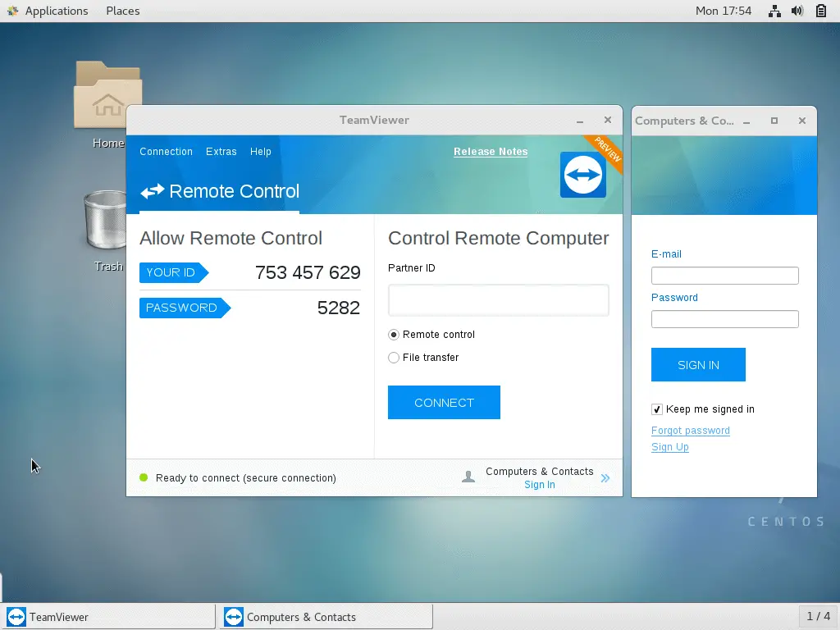This screenshot has width=840, height=630.
Task: Click the Partner ID input field
Action: point(498,300)
